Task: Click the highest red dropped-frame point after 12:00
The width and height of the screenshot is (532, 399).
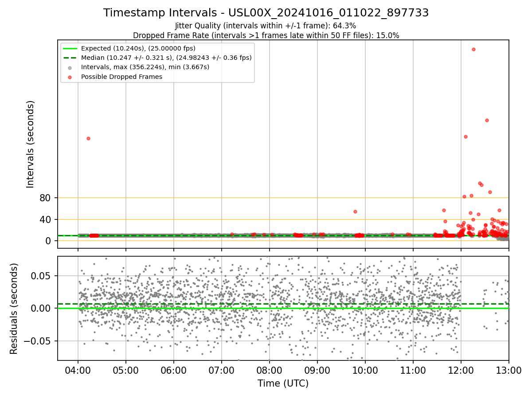Action: [473, 49]
